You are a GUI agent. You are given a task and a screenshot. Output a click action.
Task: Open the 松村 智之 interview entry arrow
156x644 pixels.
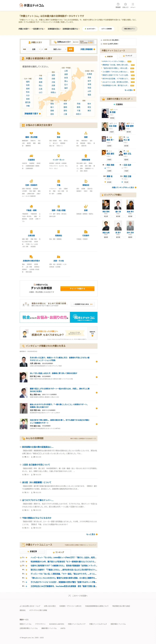pyautogui.click(x=97, y=377)
